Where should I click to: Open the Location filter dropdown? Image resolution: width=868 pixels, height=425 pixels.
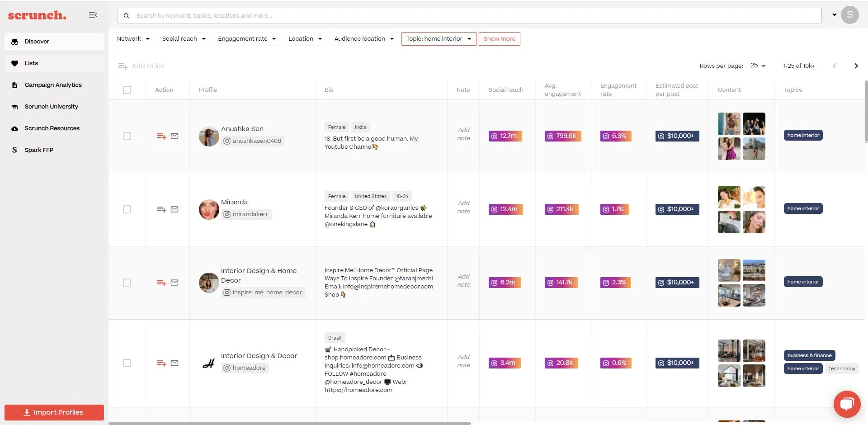pyautogui.click(x=305, y=39)
